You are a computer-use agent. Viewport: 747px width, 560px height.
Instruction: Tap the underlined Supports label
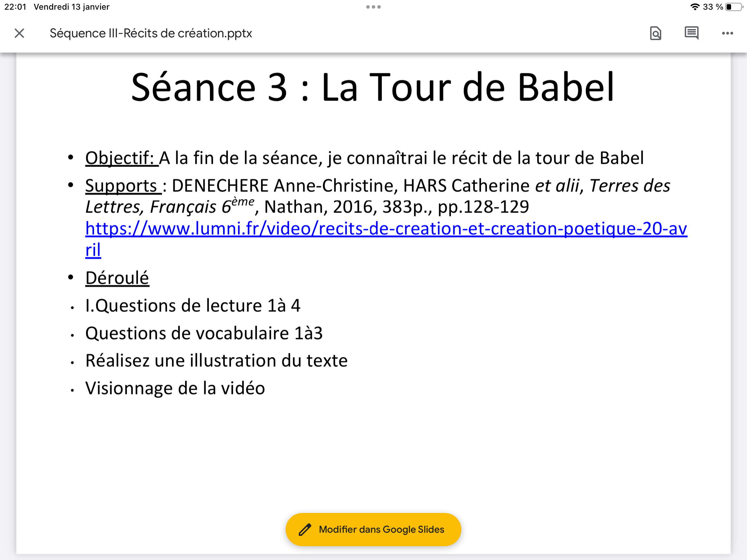click(122, 186)
